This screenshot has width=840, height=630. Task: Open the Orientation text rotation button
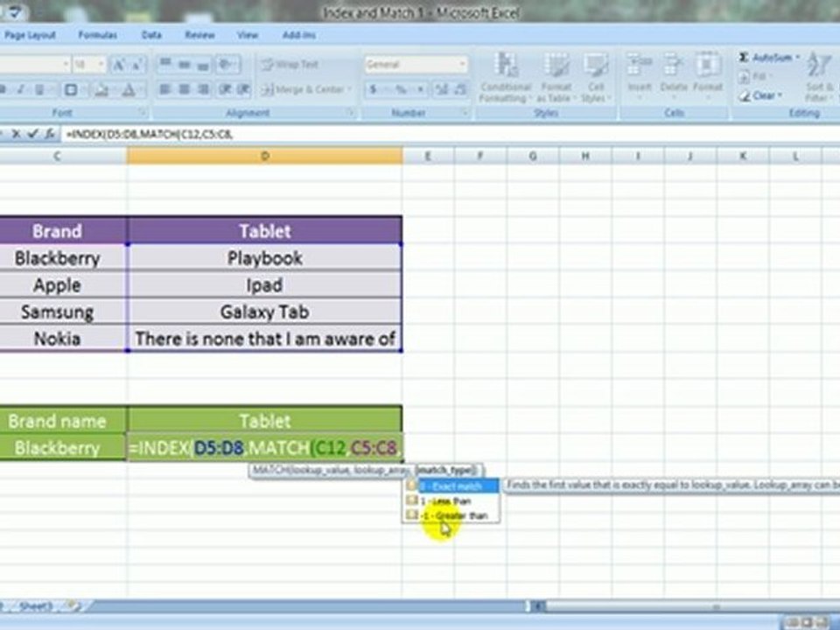pos(227,65)
